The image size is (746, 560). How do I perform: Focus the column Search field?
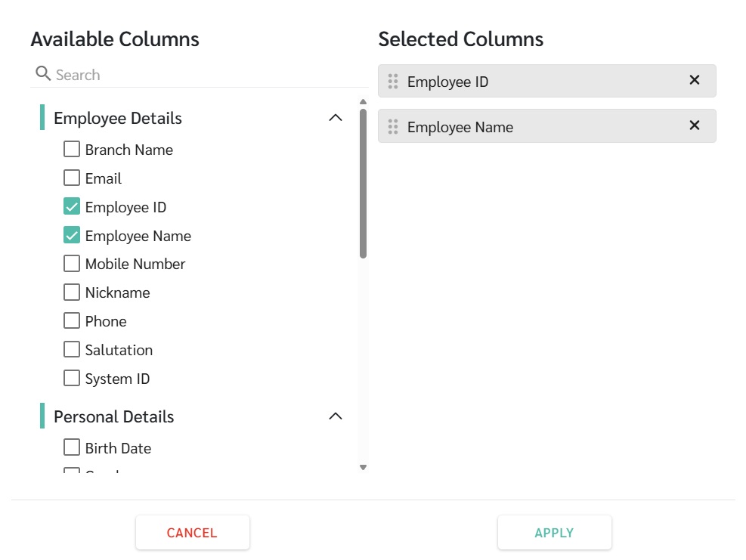[204, 75]
